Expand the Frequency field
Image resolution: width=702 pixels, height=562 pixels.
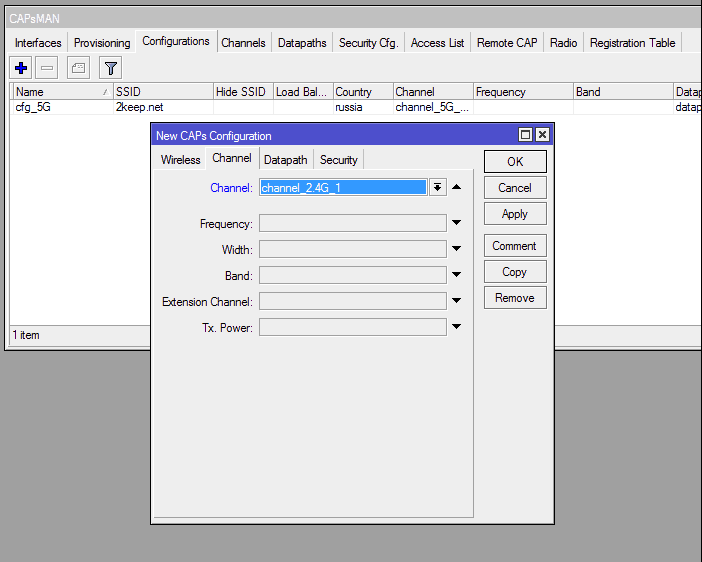pyautogui.click(x=456, y=223)
